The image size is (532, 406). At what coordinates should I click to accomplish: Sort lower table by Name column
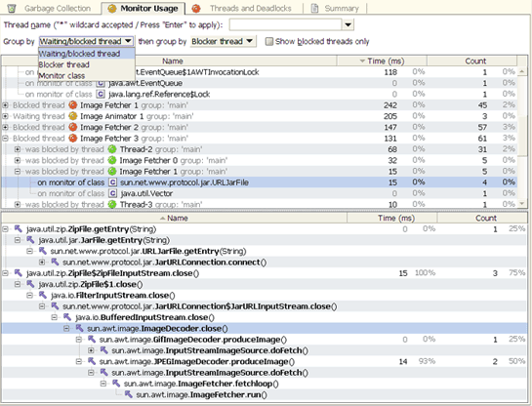point(175,218)
